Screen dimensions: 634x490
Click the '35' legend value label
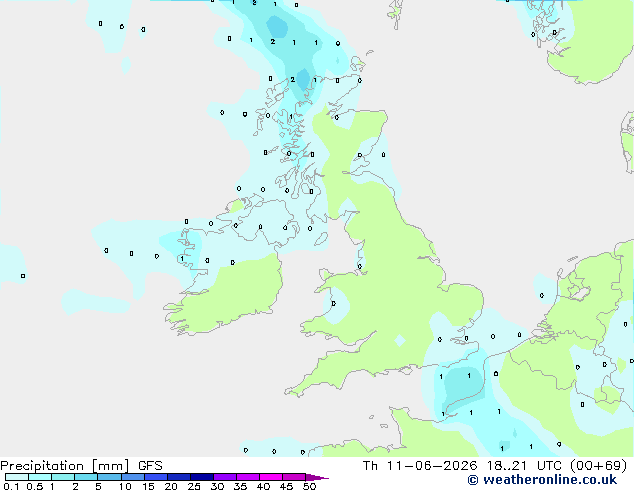coord(240,486)
